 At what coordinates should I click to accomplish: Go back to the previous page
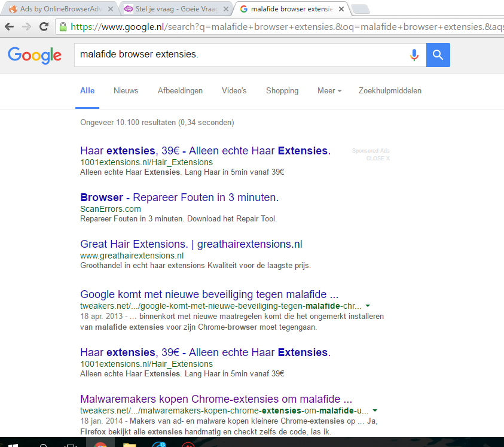[10, 27]
